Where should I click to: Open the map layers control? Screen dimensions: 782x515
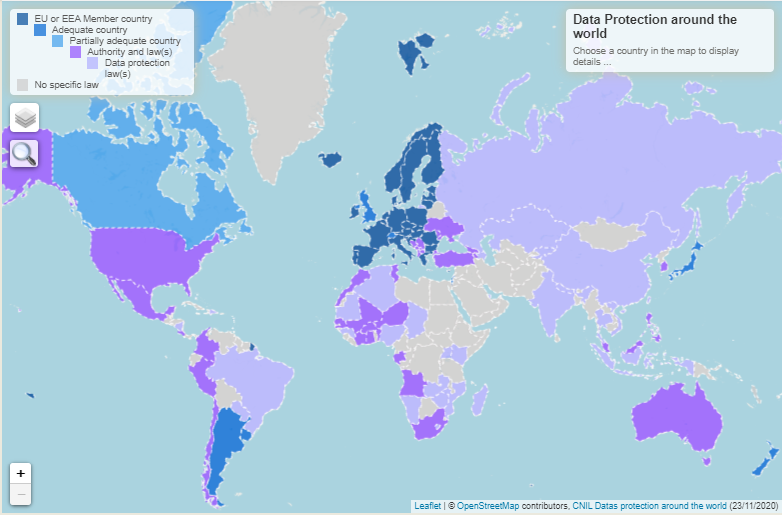pyautogui.click(x=24, y=118)
